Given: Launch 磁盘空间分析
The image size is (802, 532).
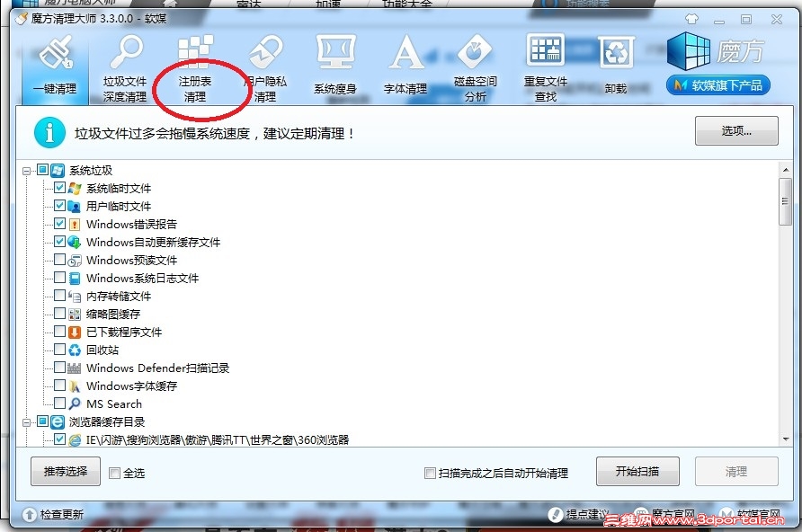Looking at the screenshot, I should coord(474,67).
